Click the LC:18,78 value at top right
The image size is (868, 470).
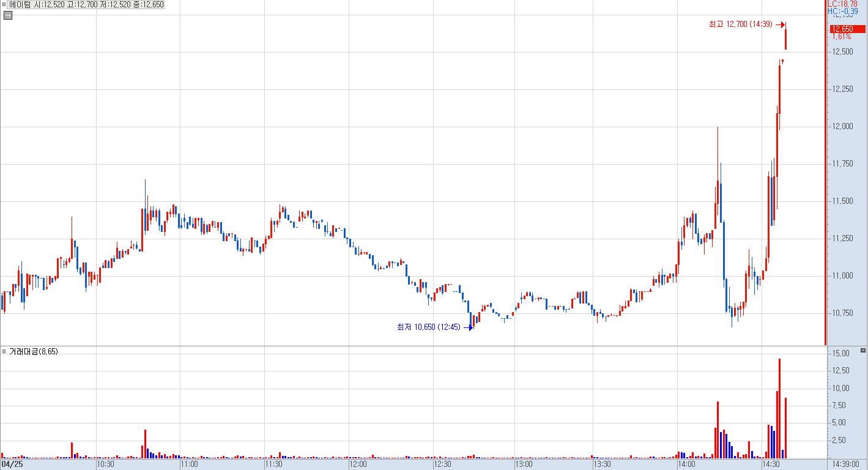[843, 4]
